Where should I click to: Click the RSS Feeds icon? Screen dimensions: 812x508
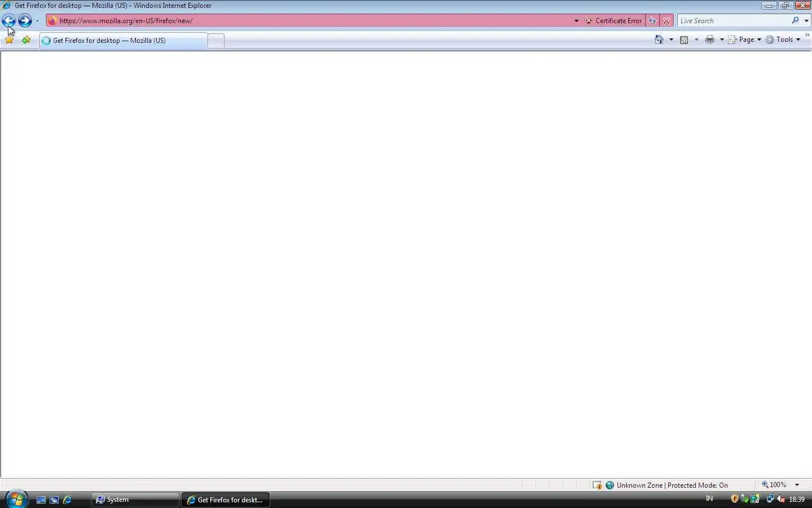pyautogui.click(x=684, y=40)
